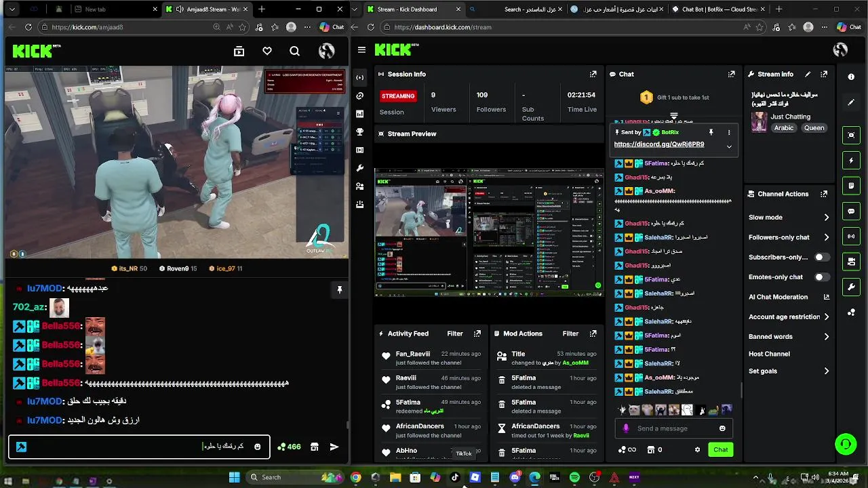Click the info icon on right rail

point(851,77)
